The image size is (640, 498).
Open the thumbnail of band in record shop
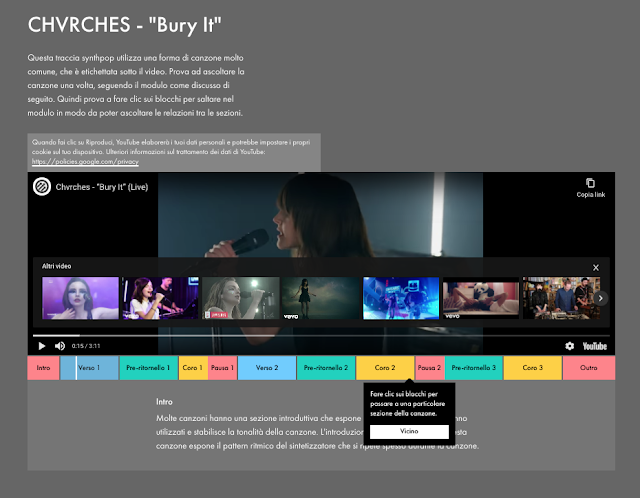point(562,298)
